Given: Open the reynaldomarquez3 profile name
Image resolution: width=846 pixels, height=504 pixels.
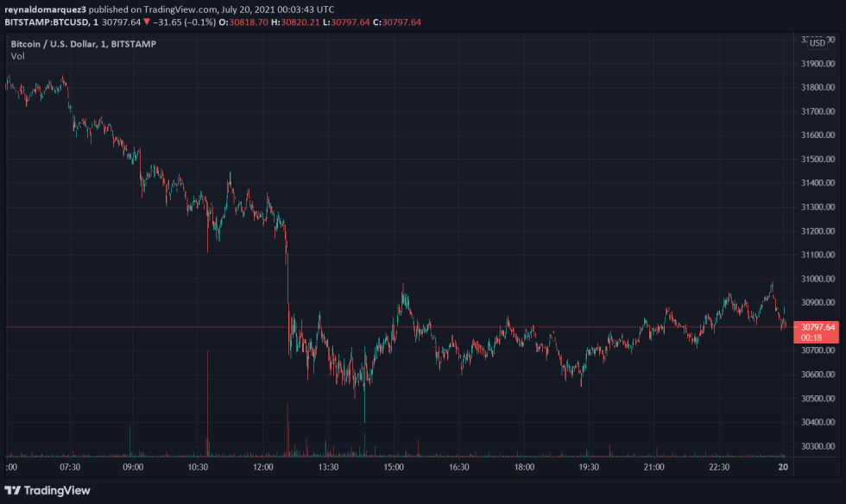Looking at the screenshot, I should [x=47, y=9].
